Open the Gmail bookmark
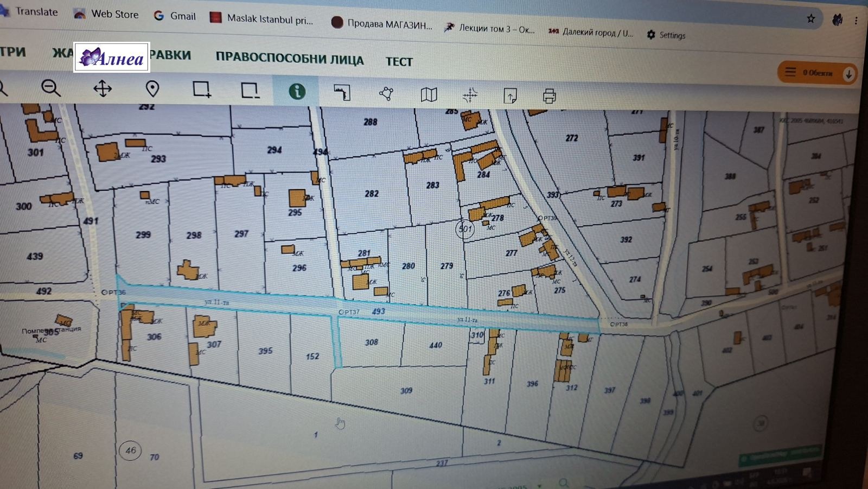The width and height of the screenshot is (868, 489). click(x=175, y=16)
